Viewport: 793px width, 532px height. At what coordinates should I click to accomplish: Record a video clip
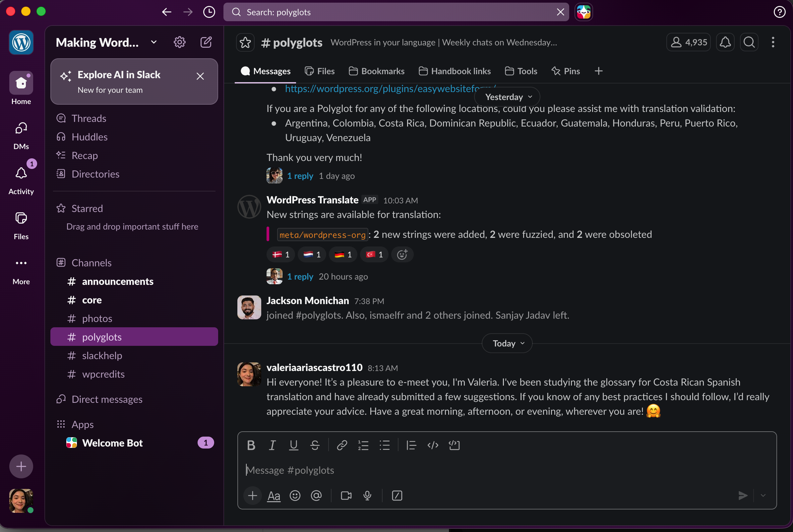pyautogui.click(x=346, y=496)
